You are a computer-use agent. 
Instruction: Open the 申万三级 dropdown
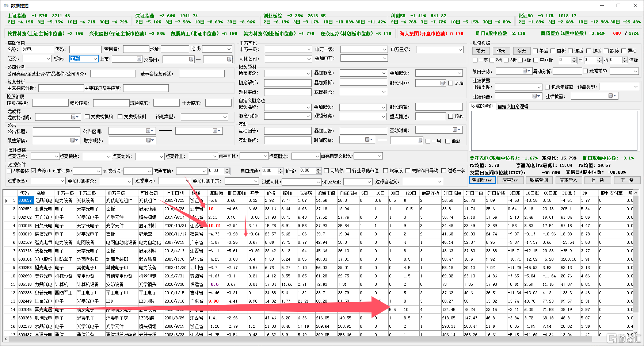460,49
